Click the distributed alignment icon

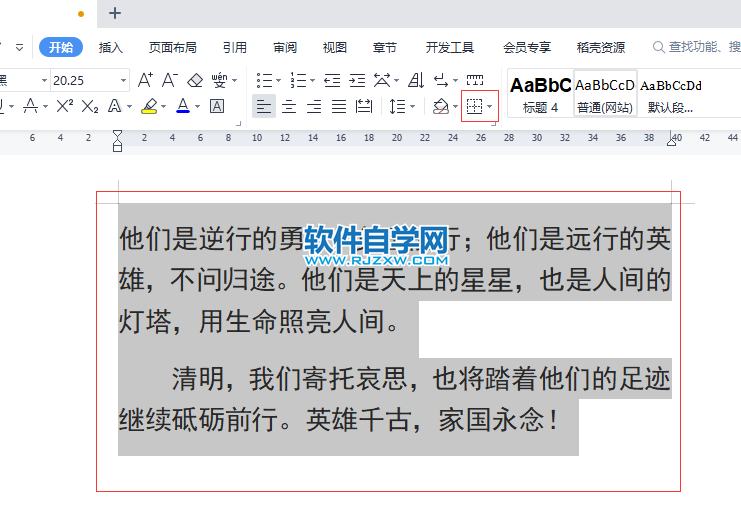click(x=364, y=106)
